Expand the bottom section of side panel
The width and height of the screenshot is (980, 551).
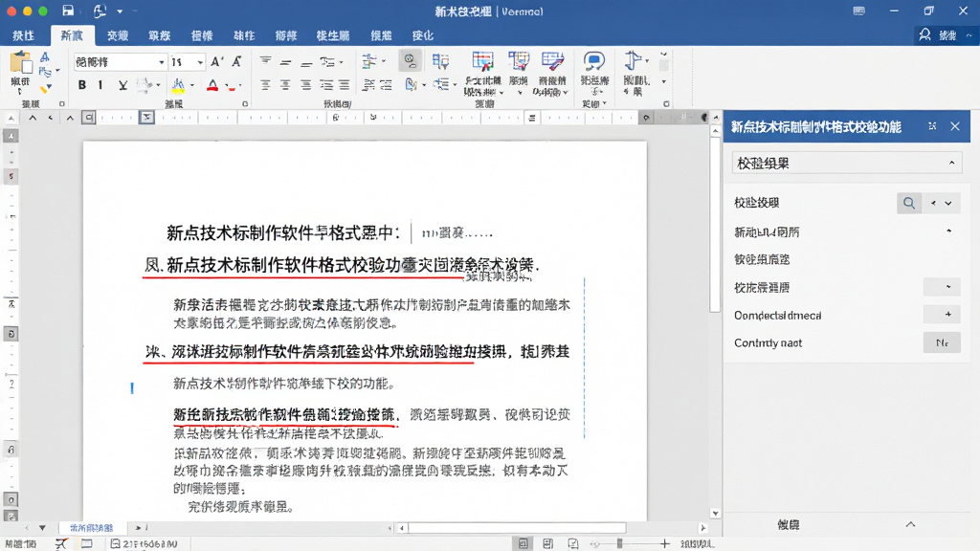pos(910,524)
